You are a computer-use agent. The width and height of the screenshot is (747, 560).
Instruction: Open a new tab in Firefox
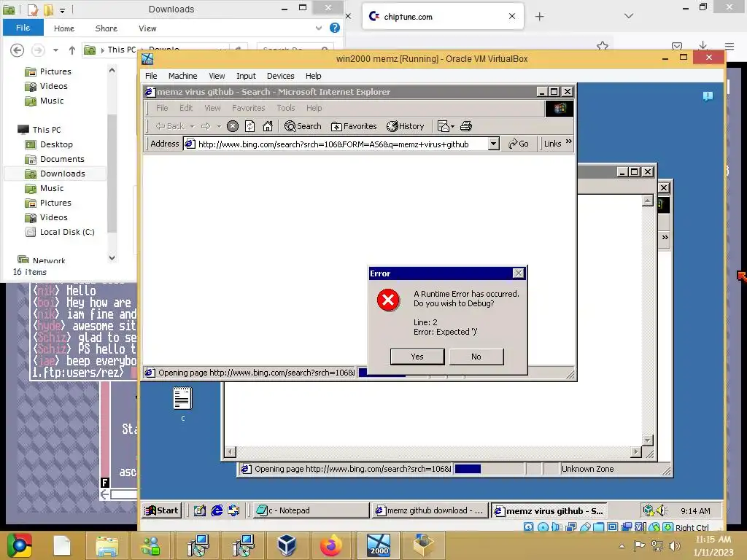(x=539, y=17)
